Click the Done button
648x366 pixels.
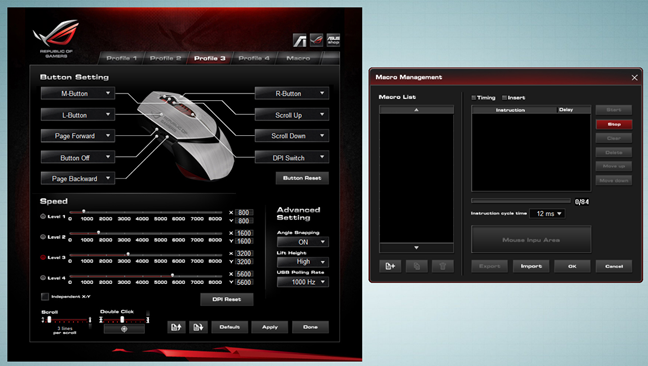tap(310, 327)
